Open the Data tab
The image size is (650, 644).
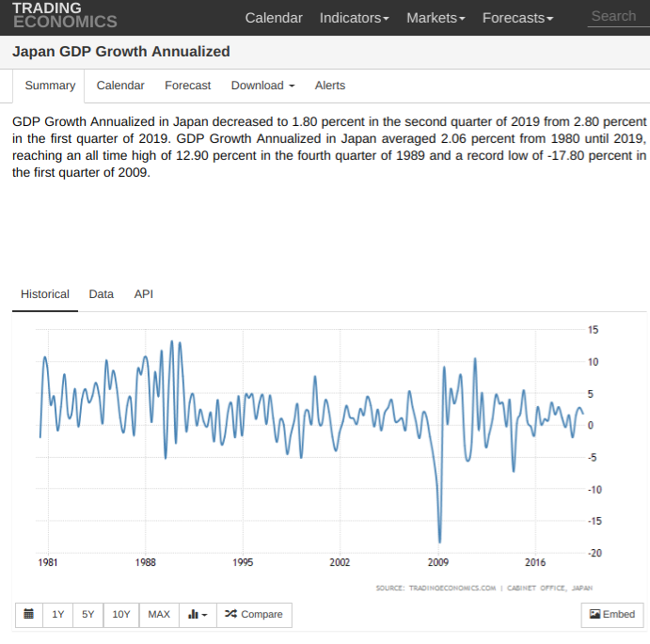[x=102, y=294]
